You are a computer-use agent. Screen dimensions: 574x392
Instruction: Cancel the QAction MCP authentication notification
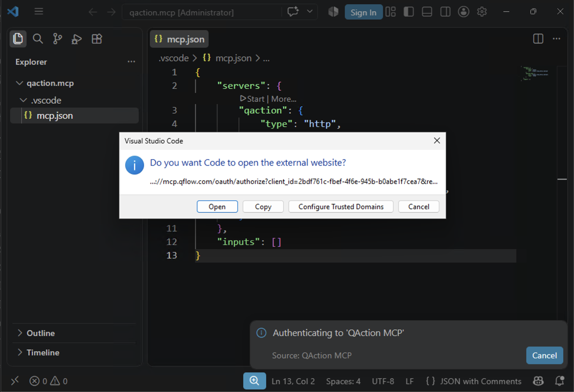[x=544, y=355]
